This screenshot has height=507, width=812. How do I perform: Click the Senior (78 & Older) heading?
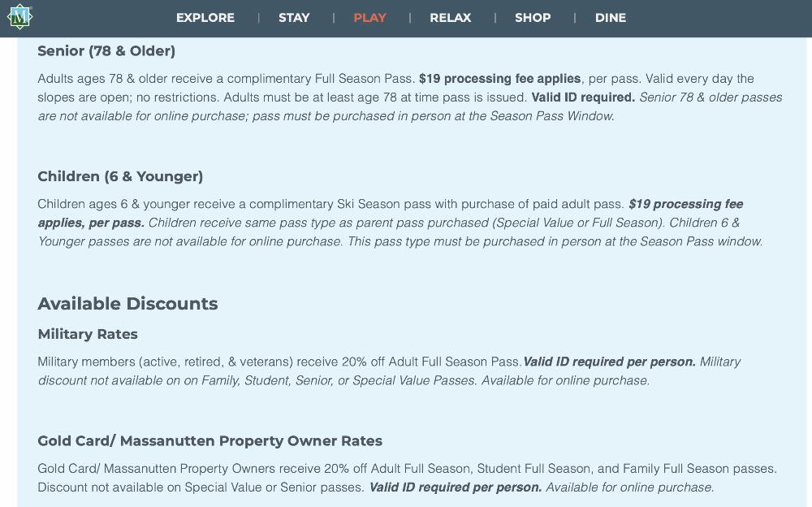(x=106, y=51)
